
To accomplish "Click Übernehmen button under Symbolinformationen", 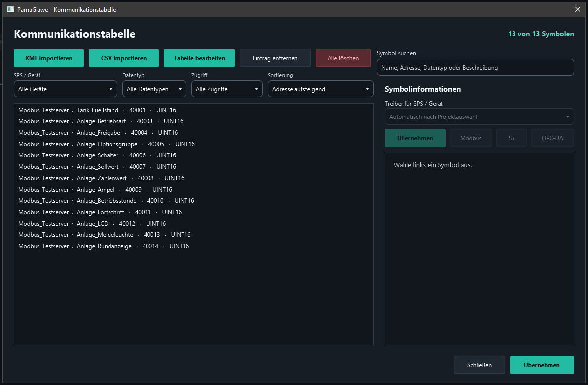I will (415, 138).
